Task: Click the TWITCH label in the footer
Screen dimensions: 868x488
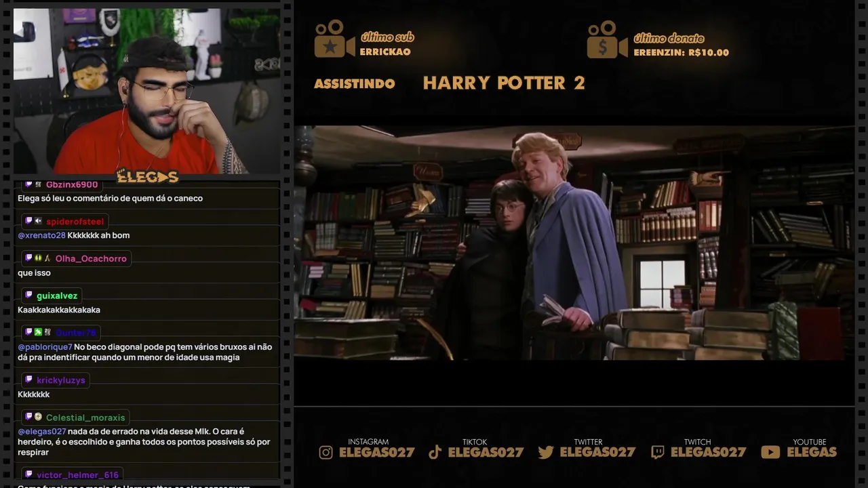Action: click(x=697, y=442)
